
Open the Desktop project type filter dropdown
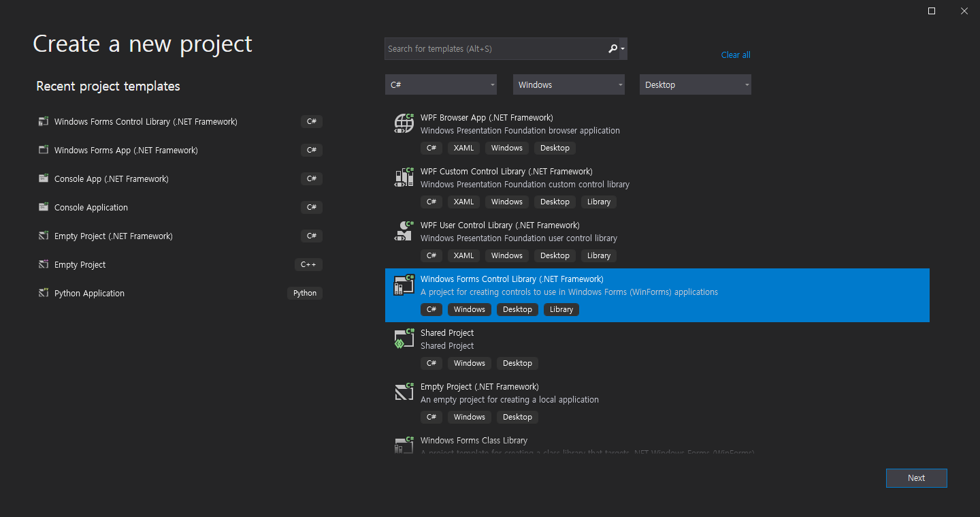click(x=696, y=84)
